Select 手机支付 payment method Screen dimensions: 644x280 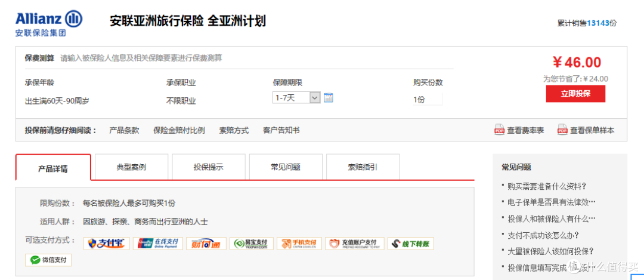click(x=299, y=244)
